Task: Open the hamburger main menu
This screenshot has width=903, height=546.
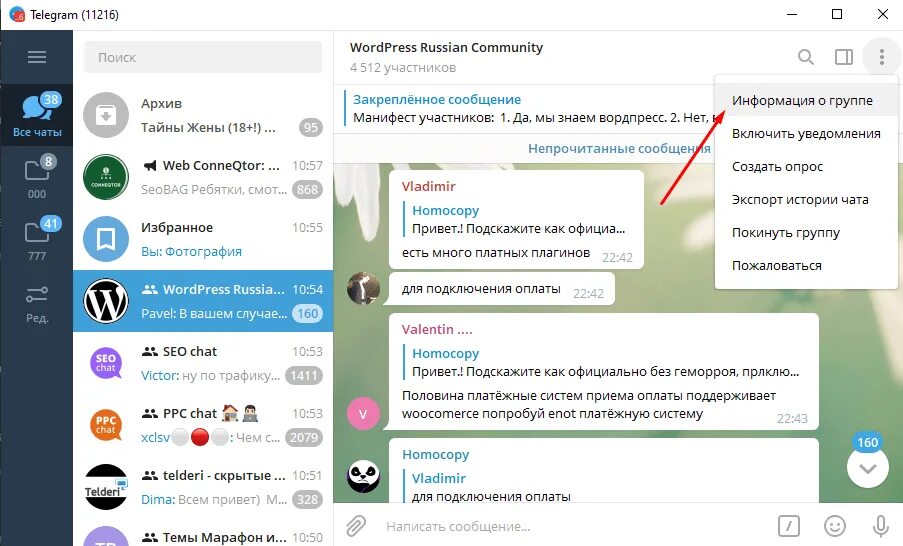Action: 37,57
